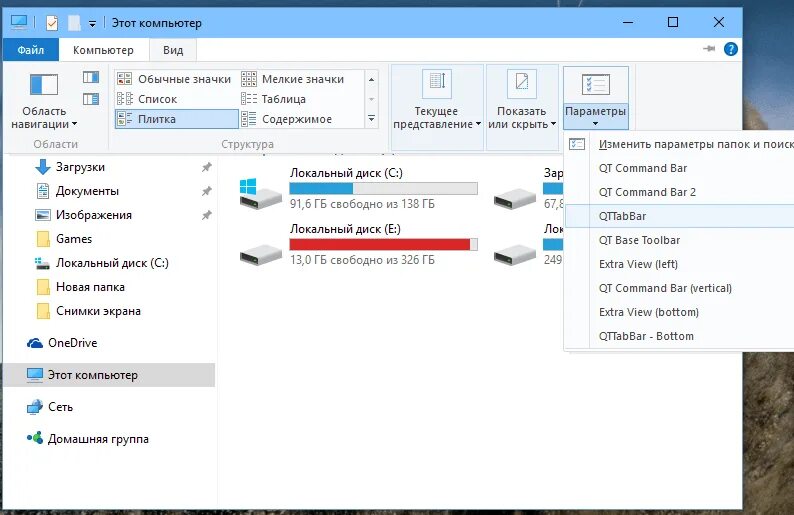Open Снимки экрана in navigation pane

click(98, 311)
